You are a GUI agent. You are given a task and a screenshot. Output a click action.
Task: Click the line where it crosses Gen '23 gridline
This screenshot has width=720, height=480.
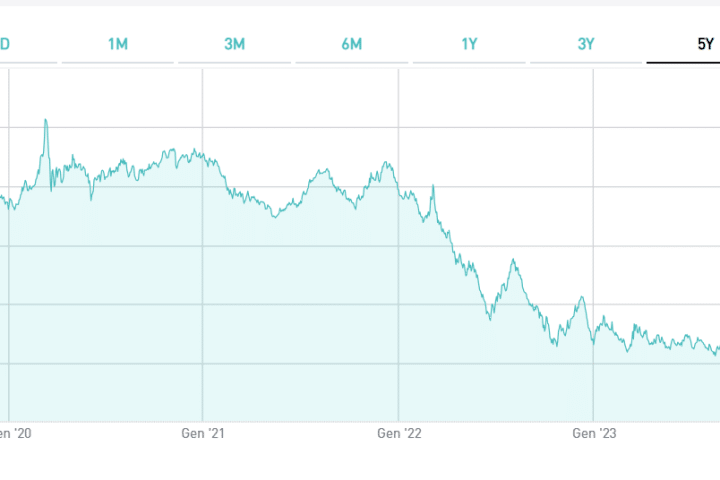pyautogui.click(x=594, y=341)
